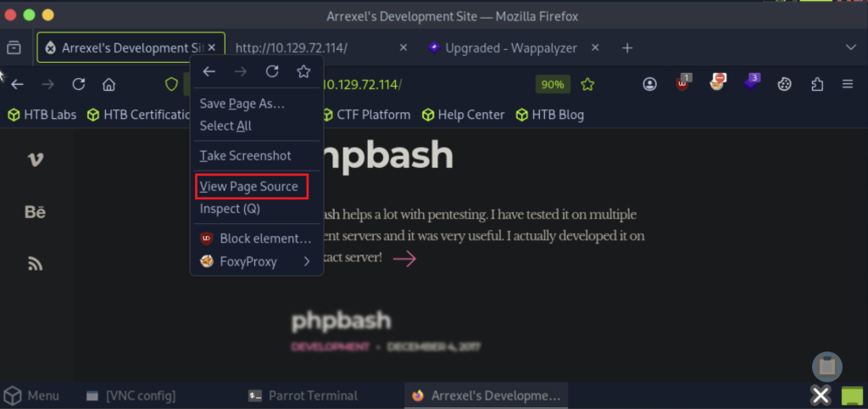Open the HTB Blog bookmark
Screen dimensions: 868x409
[549, 115]
